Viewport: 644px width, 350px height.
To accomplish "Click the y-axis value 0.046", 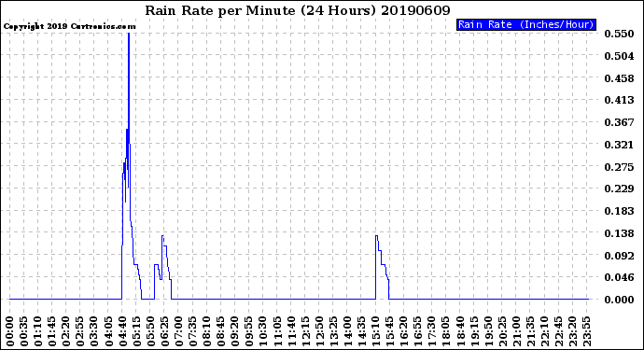I will [x=619, y=277].
